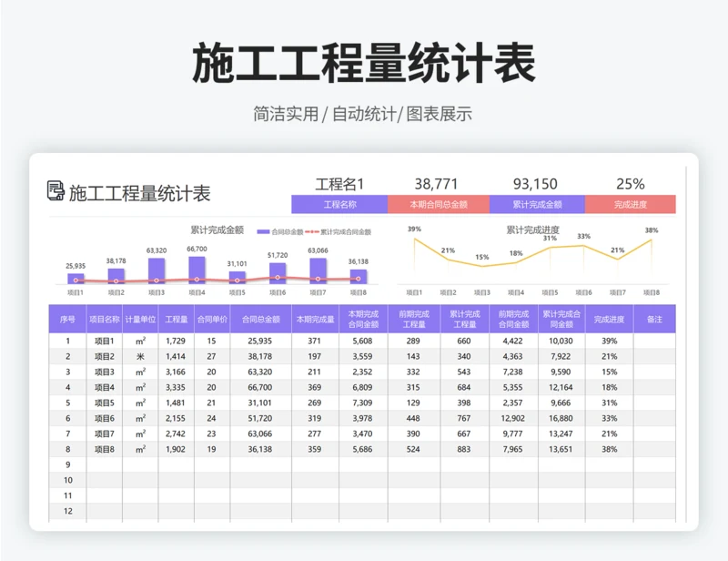The height and width of the screenshot is (561, 728).
Task: Select the 工程名1 value cell
Action: tap(339, 185)
